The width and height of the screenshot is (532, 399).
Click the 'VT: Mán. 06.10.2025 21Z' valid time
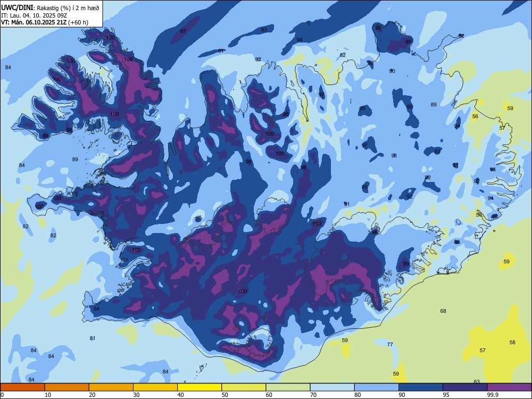(x=34, y=22)
